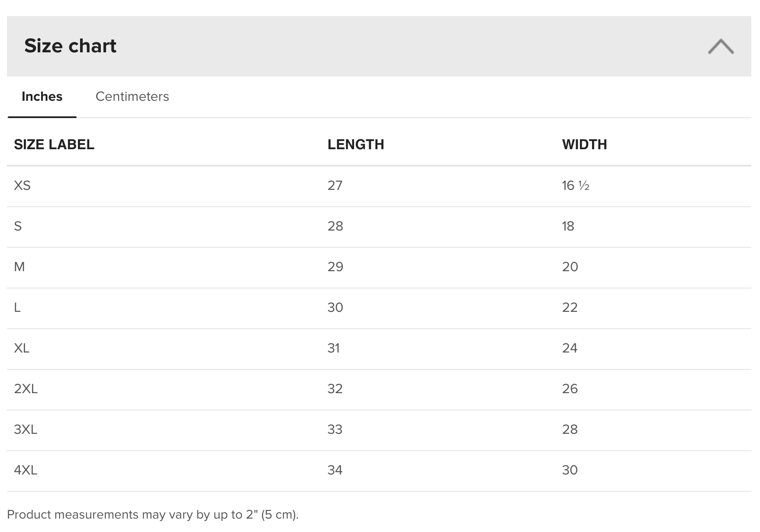Select the L size row label
The width and height of the screenshot is (760, 532).
(17, 308)
